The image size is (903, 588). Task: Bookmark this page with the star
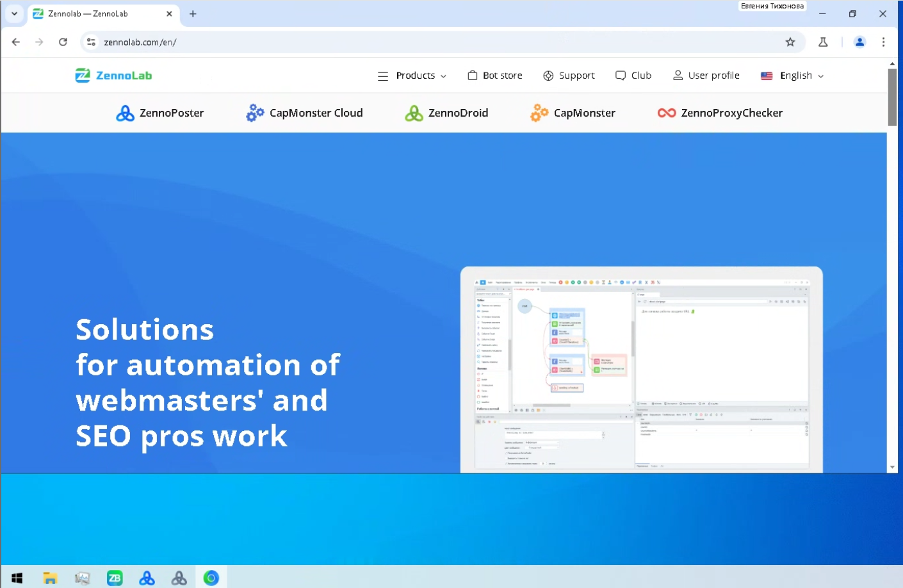(x=790, y=42)
